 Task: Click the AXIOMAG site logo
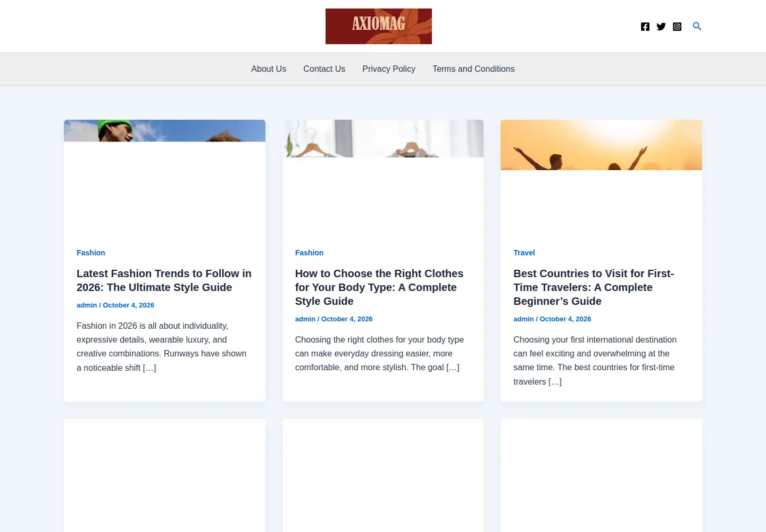pyautogui.click(x=379, y=26)
